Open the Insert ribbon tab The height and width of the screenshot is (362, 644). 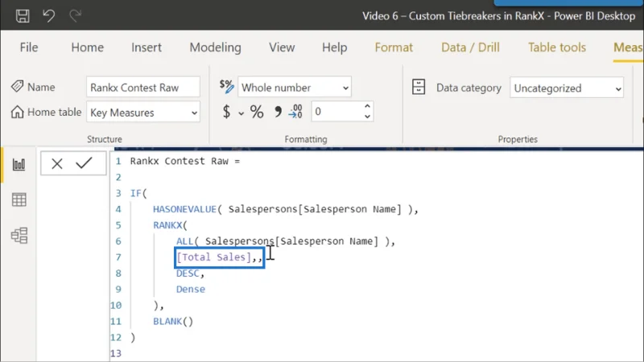(147, 47)
